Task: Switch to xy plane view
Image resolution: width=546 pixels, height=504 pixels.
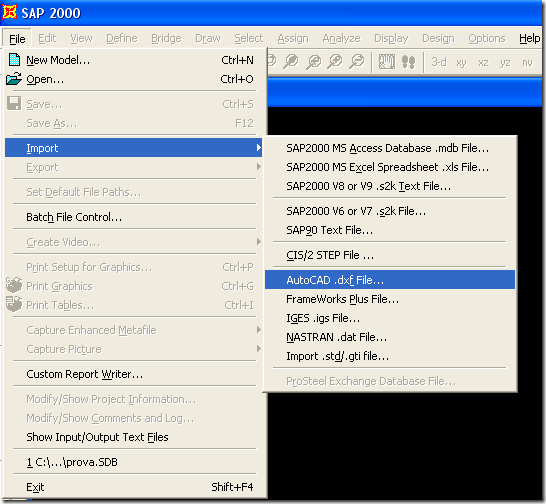Action: pyautogui.click(x=461, y=63)
